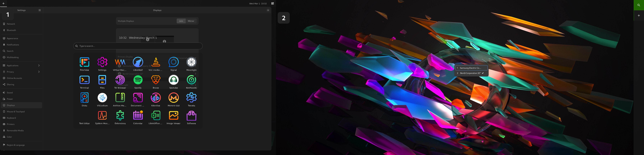Open the Settings hamburger menu
644x155 pixels.
click(x=39, y=10)
